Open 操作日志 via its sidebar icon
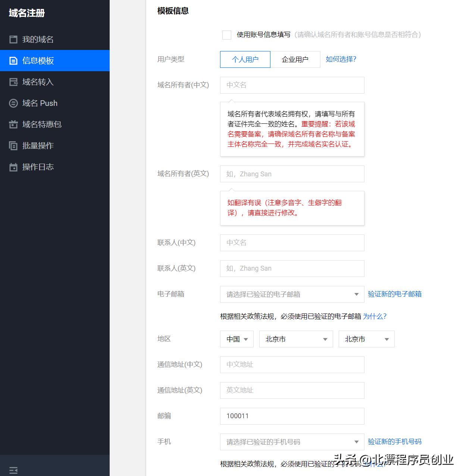This screenshot has width=464, height=476. [13, 167]
